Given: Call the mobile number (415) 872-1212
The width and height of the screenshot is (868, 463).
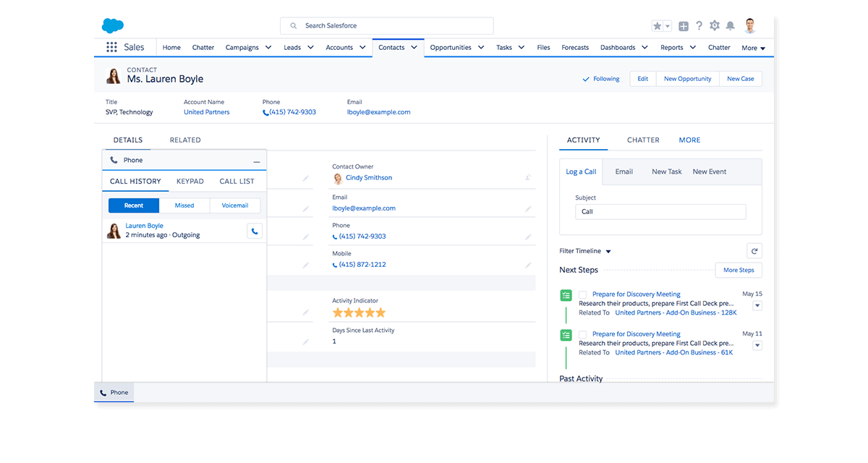Looking at the screenshot, I should (x=362, y=265).
